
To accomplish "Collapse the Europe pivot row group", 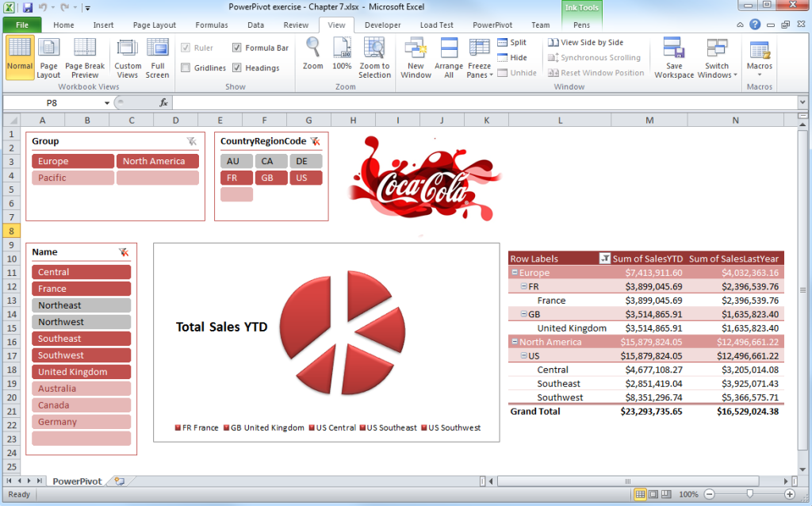I will coord(514,273).
